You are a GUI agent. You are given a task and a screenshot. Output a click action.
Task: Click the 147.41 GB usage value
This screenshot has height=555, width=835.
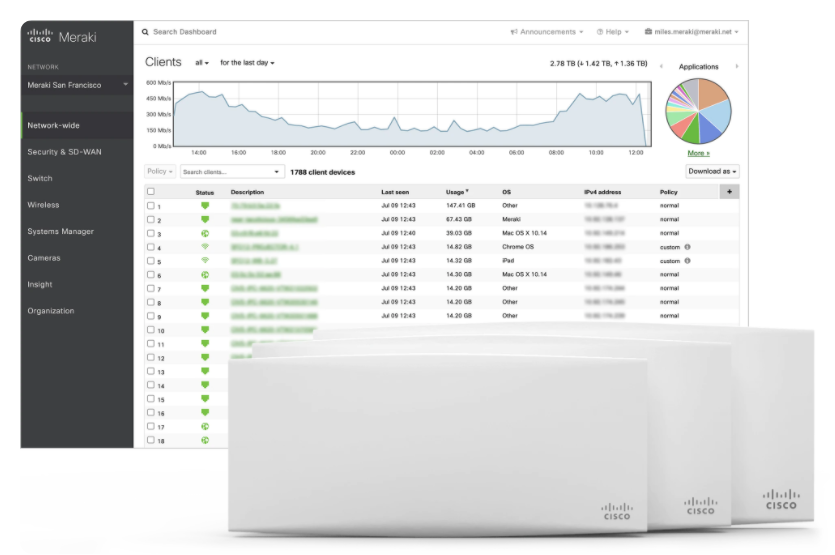(x=461, y=206)
